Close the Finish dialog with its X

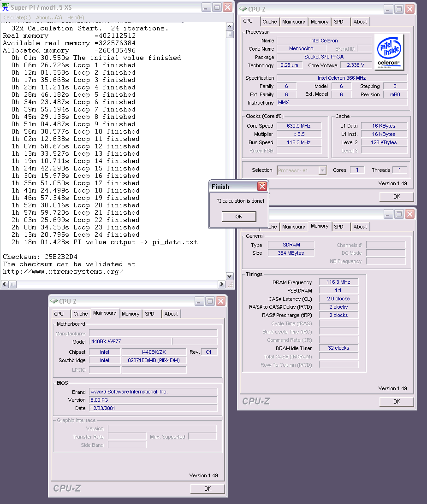(262, 187)
